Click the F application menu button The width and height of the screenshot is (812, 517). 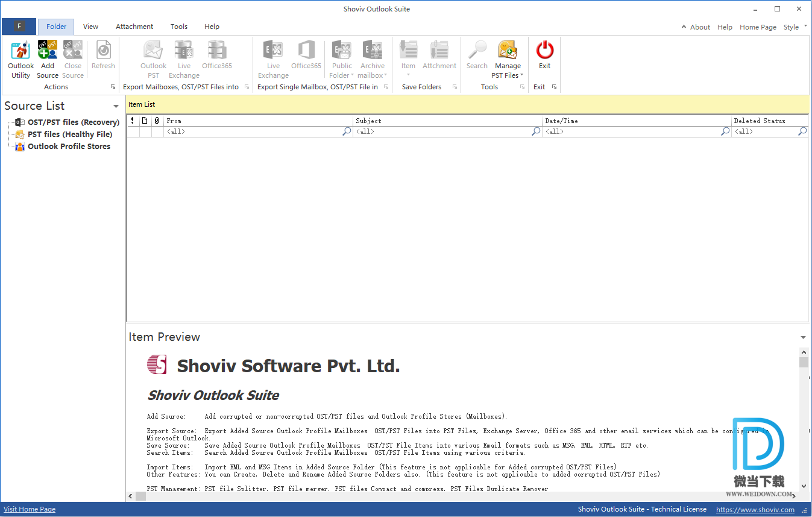coord(19,27)
